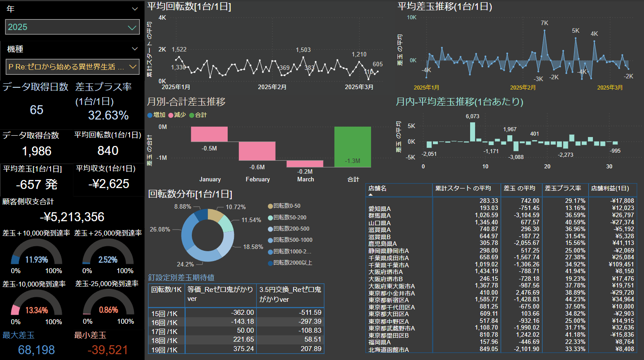Select the 回転数0-50 legend dot

click(270, 206)
